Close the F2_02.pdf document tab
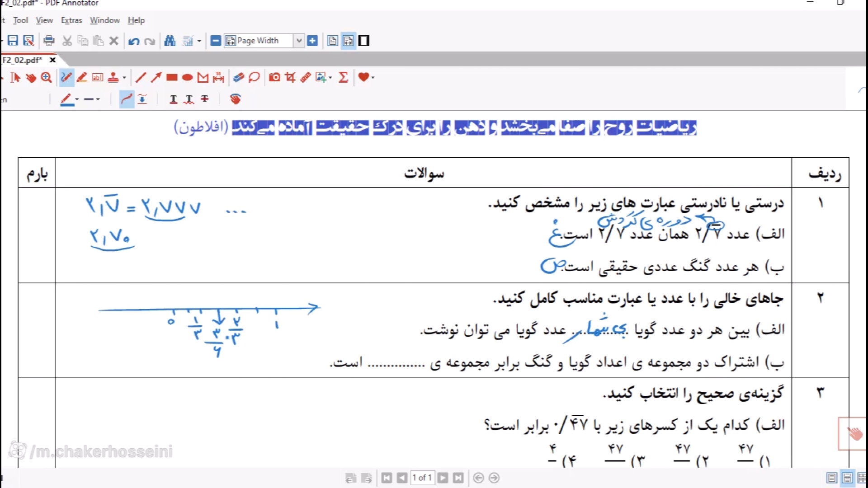Screen dimensions: 868x488 pyautogui.click(x=52, y=60)
